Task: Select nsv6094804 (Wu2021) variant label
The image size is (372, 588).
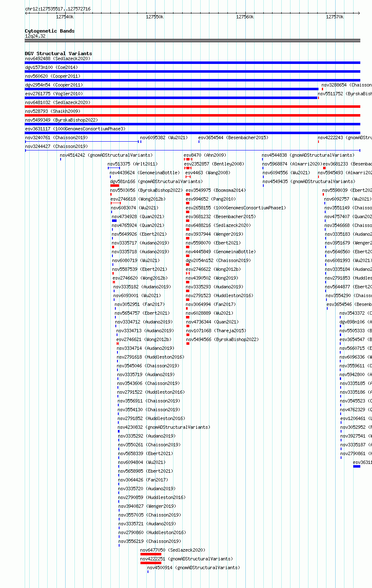Action: [x=142, y=463]
